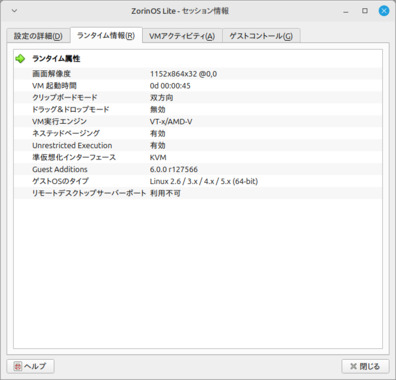
Task: Select the リモートデスクトップサーバーポート row label
Action: (x=89, y=193)
